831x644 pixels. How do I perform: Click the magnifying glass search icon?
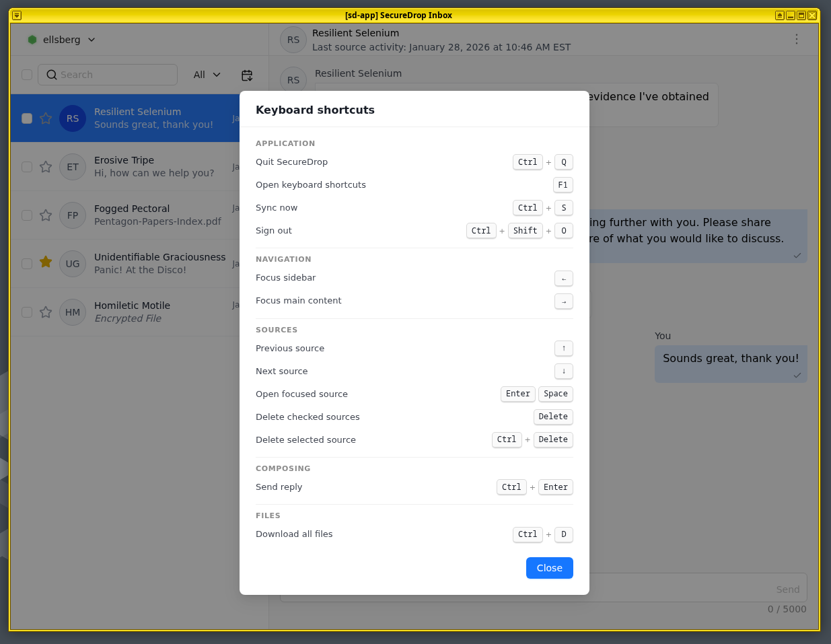point(52,75)
